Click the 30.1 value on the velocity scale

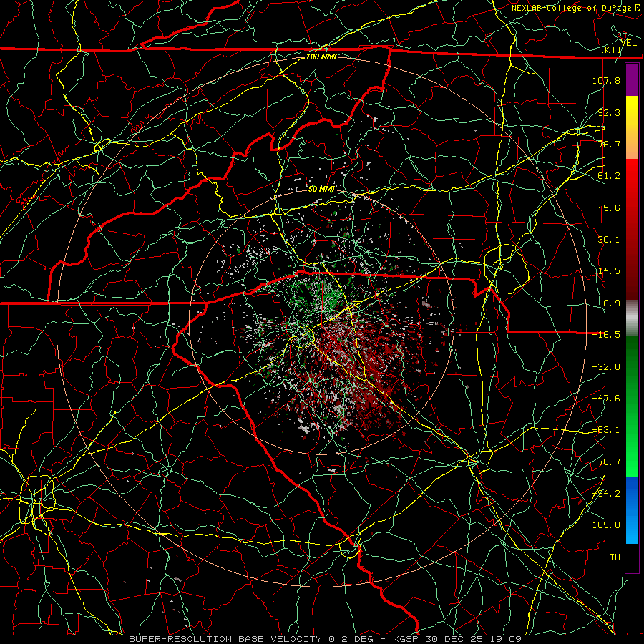609,240
